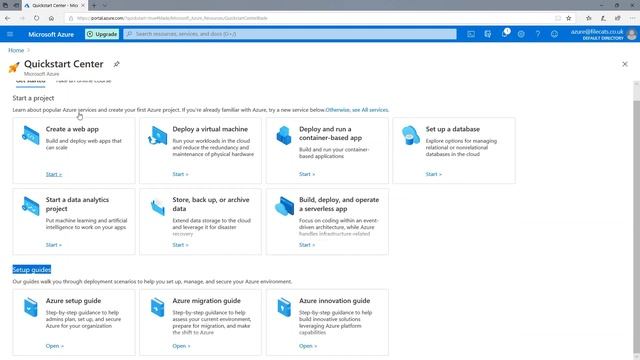640x360 pixels.
Task: Click the Quickstart Center rocket icon
Action: tap(14, 67)
